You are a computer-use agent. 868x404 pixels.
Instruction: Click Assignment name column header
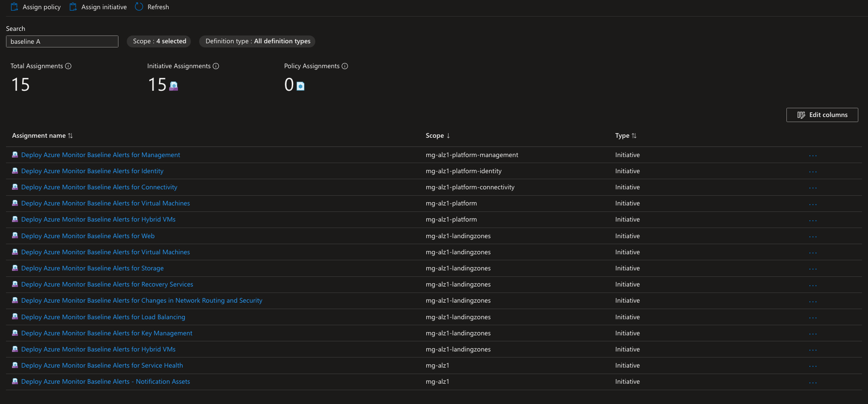(x=39, y=135)
